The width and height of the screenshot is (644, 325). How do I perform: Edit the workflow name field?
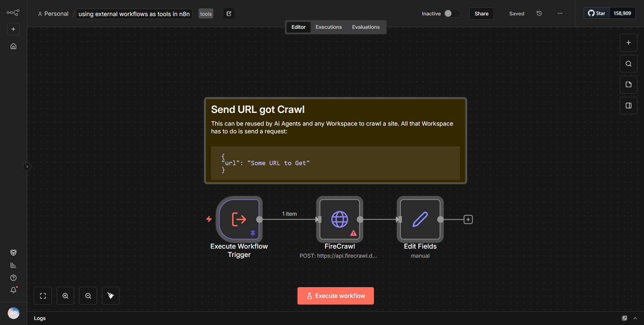[134, 14]
